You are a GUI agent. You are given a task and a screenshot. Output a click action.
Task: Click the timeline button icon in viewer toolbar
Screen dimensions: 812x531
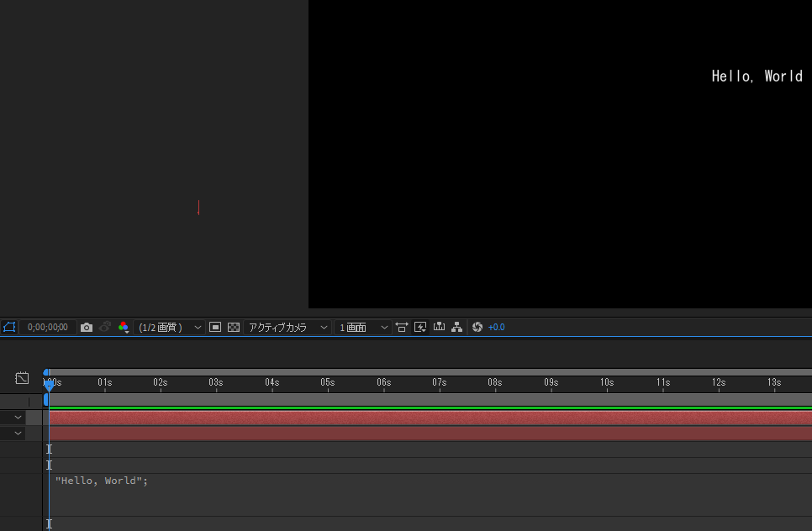pos(439,327)
